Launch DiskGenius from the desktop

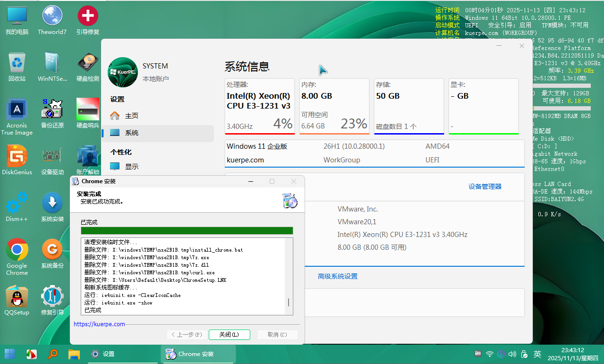tap(17, 156)
